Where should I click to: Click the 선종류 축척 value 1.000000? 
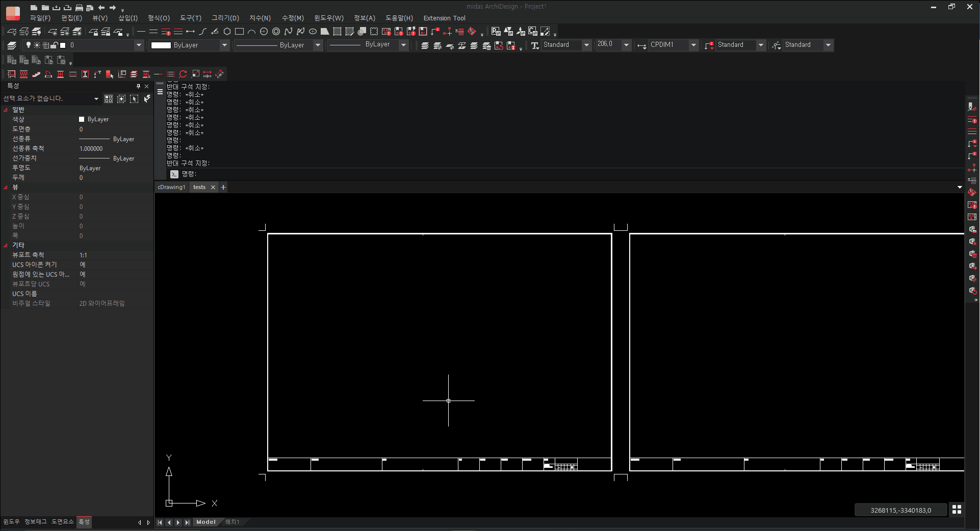(x=91, y=149)
